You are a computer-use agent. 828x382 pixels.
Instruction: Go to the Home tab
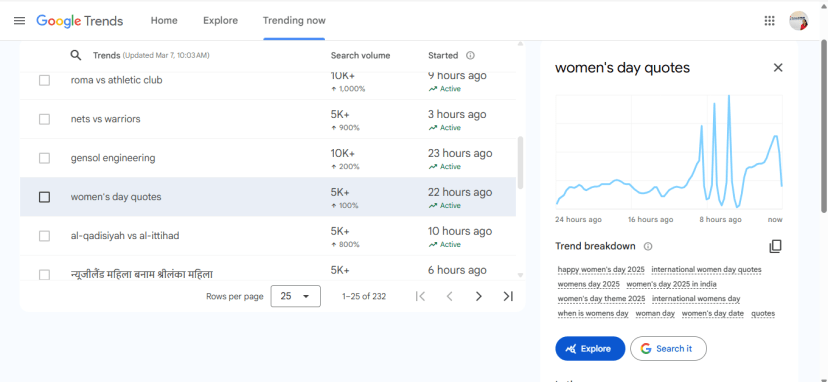164,21
